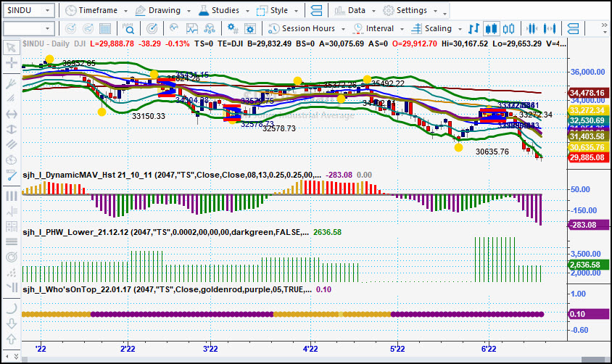Select the trendline drawing tool
This screenshot has width=612, height=364.
[x=12, y=176]
